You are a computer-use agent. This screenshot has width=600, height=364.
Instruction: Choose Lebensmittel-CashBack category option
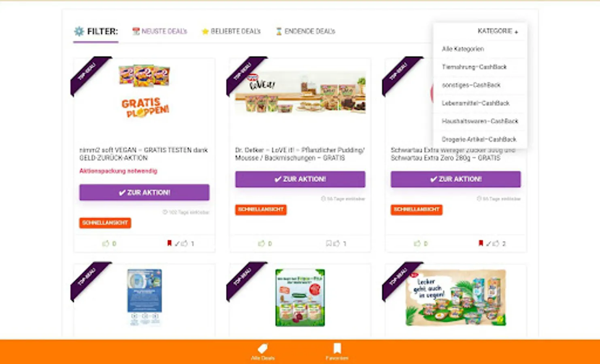(x=476, y=103)
